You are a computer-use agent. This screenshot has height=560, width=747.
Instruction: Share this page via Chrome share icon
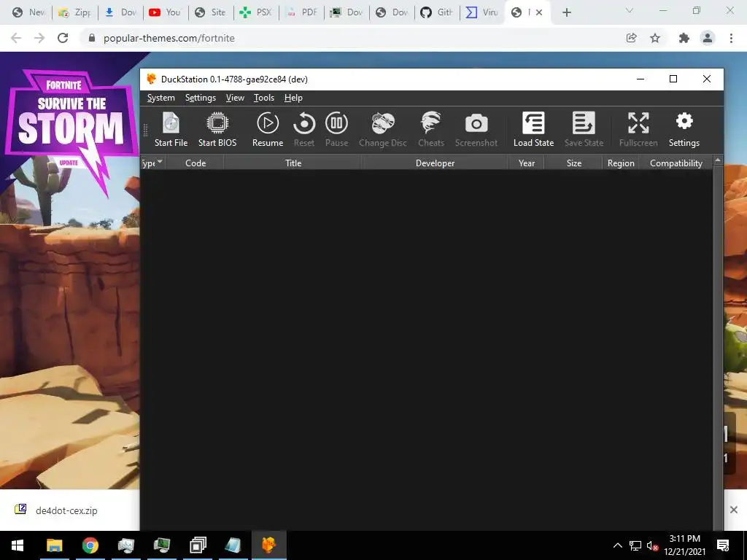click(631, 38)
